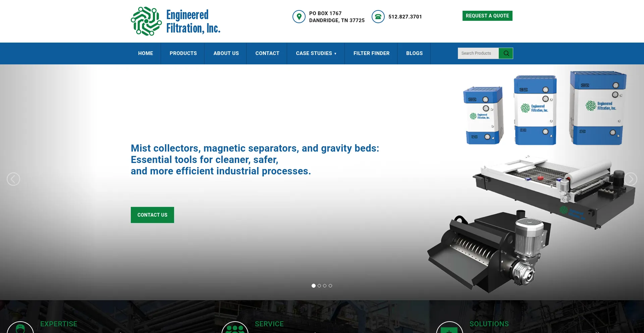Click the green telephone icon
This screenshot has width=644, height=333.
pos(378,16)
